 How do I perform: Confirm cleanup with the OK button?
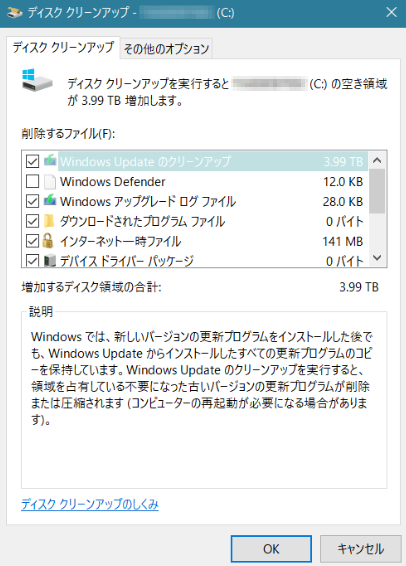tap(271, 549)
